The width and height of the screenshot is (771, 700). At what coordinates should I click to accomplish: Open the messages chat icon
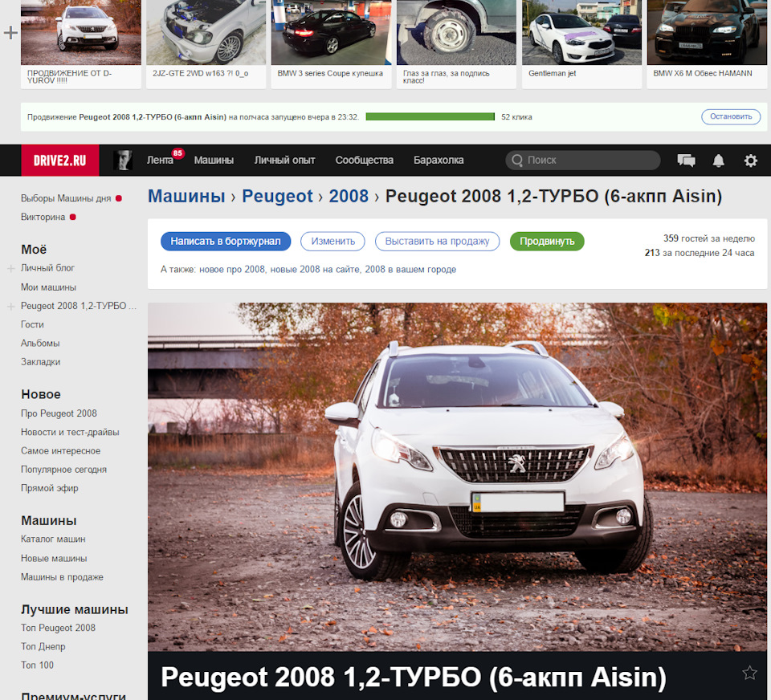(x=686, y=161)
